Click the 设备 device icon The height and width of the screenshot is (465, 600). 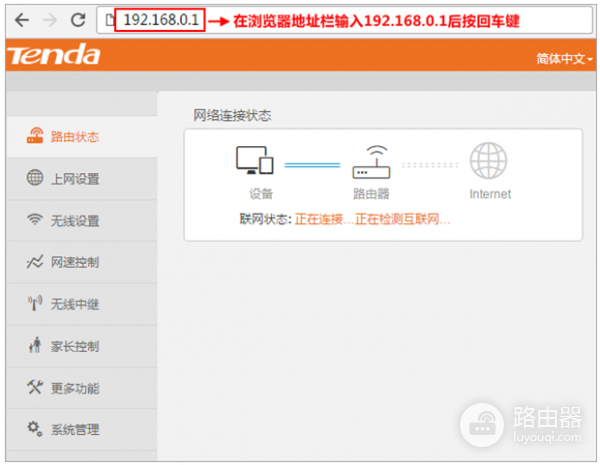point(254,160)
